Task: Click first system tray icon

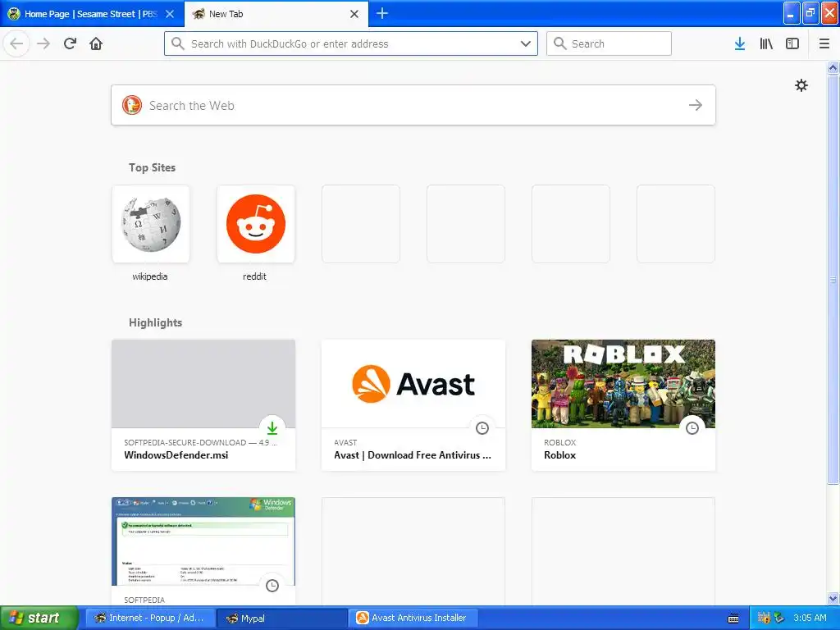Action: pyautogui.click(x=764, y=618)
